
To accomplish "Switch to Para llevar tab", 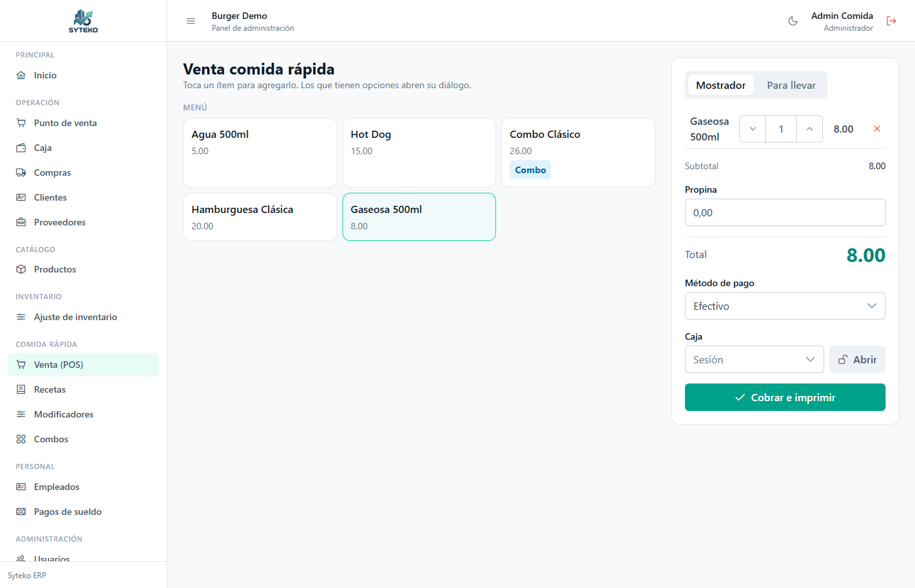I will (x=791, y=85).
